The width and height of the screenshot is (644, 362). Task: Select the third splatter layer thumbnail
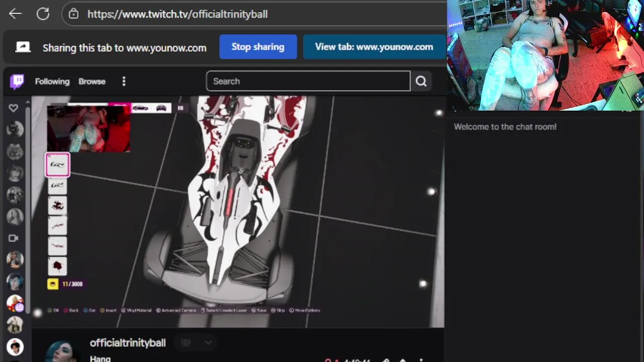click(x=57, y=206)
